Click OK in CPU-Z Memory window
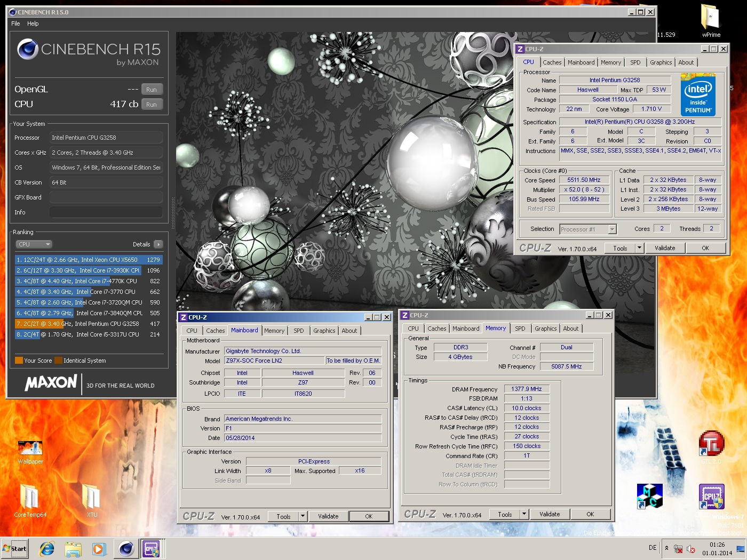 [x=590, y=514]
